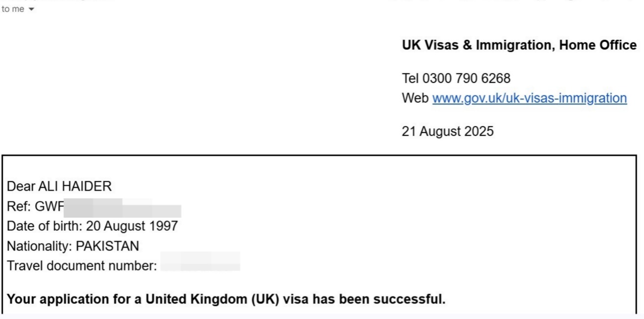Click the "Ref: GWF" reference label
This screenshot has height=319, width=644.
click(x=35, y=206)
